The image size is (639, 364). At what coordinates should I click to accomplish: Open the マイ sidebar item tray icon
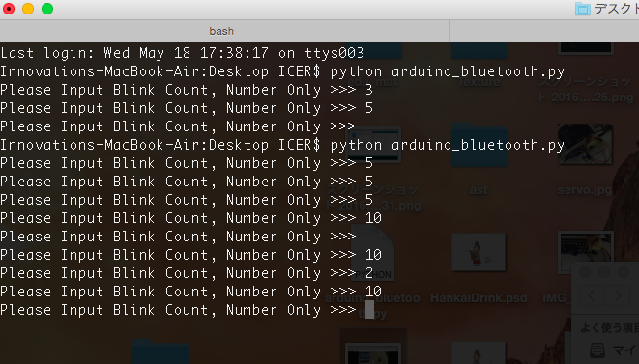(597, 350)
